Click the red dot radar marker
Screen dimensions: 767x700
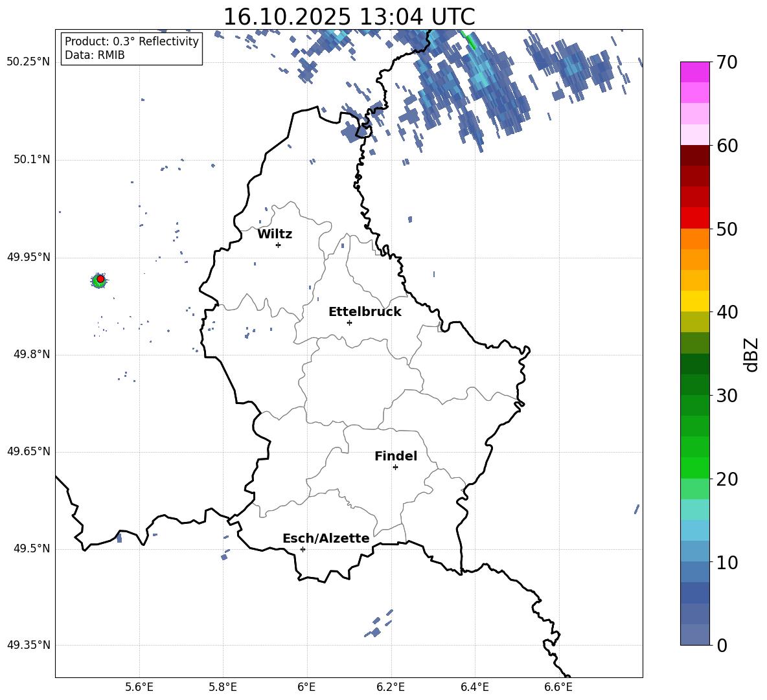tap(100, 279)
